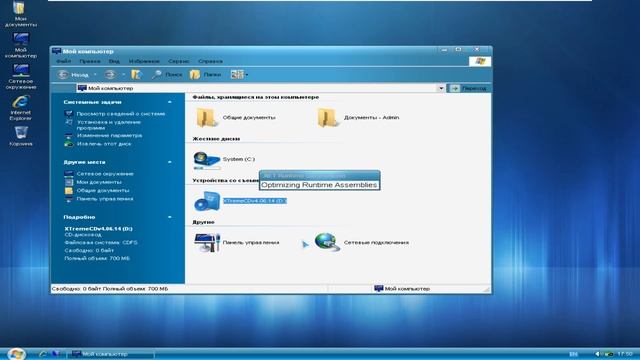This screenshot has height=360, width=640.
Task: Open the Файл menu
Action: click(64, 61)
